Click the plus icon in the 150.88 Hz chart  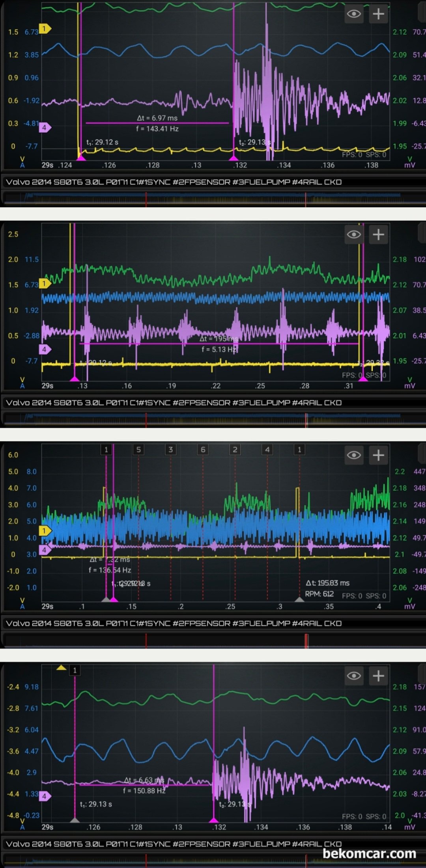click(379, 676)
